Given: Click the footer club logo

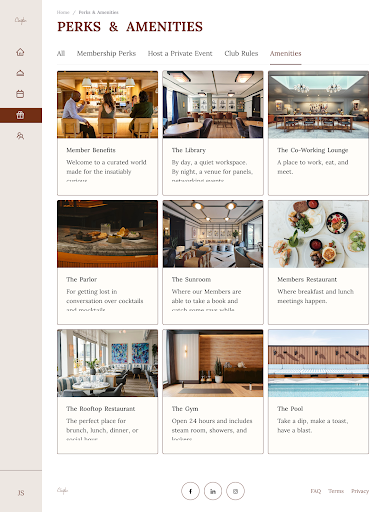Looking at the screenshot, I should pyautogui.click(x=62, y=490).
